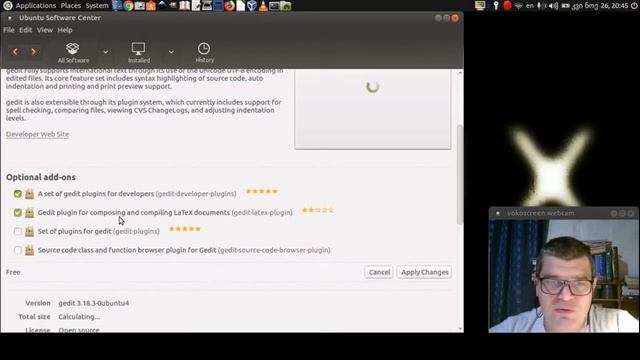Launch Firefox from top panel

pyautogui.click(x=229, y=6)
